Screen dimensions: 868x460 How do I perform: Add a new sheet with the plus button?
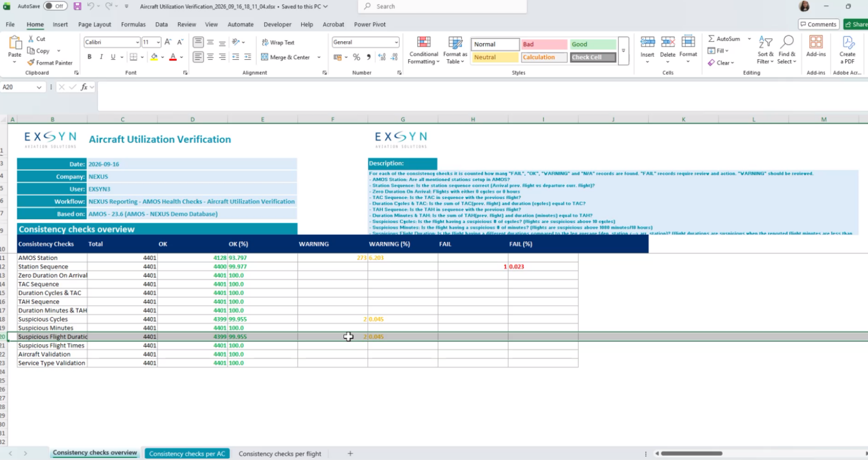(350, 454)
